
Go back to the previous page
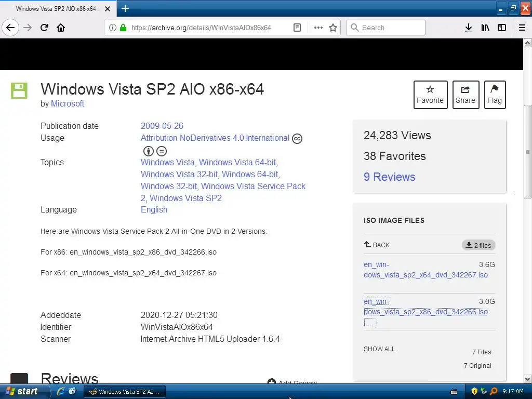point(10,28)
